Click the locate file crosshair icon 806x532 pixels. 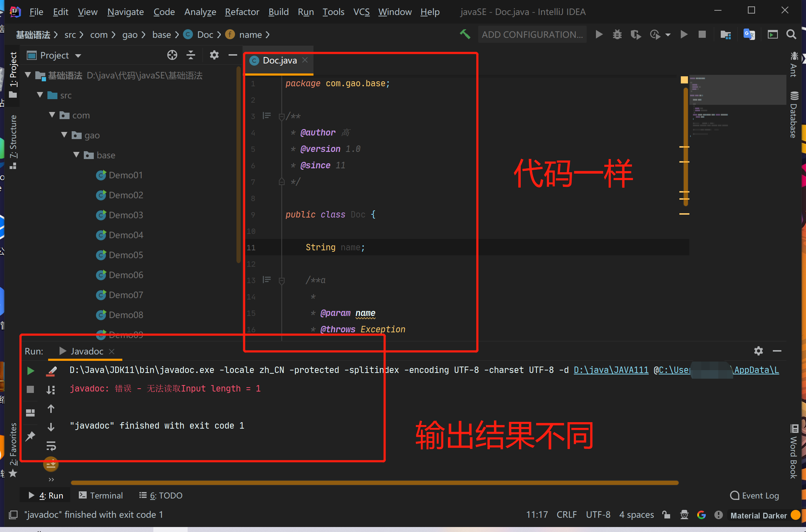pyautogui.click(x=172, y=55)
